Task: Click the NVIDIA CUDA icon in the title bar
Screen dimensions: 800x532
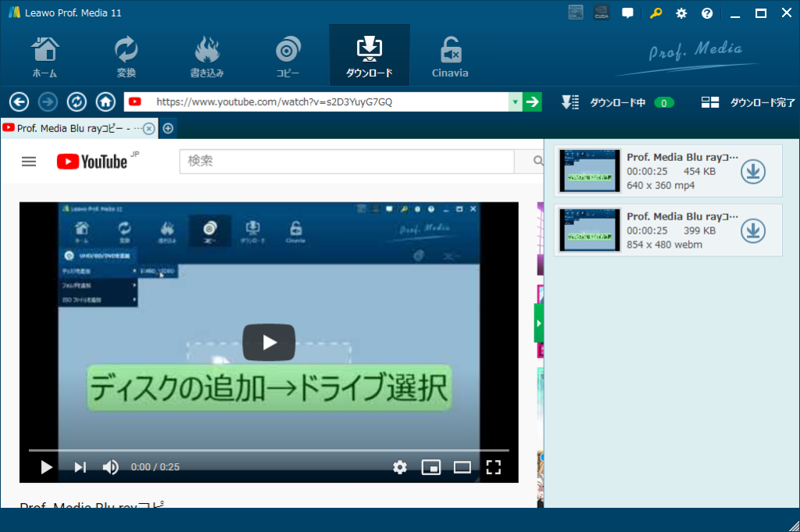Action: pos(602,12)
